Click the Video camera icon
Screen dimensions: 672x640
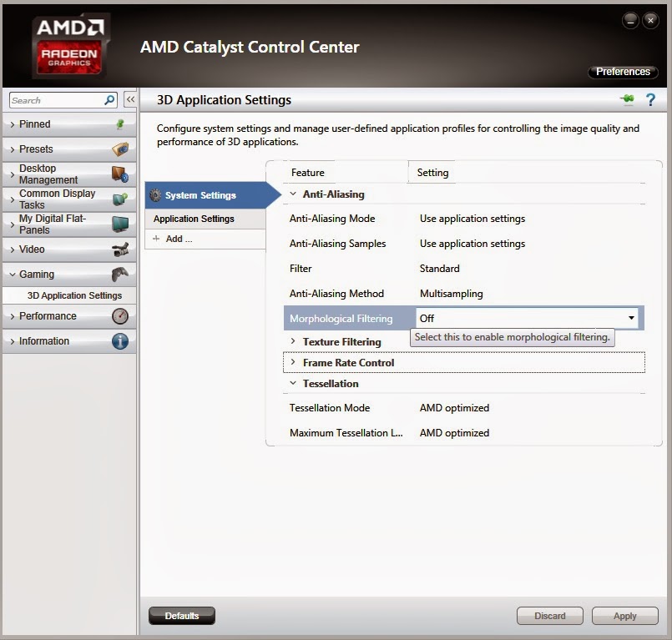click(120, 249)
